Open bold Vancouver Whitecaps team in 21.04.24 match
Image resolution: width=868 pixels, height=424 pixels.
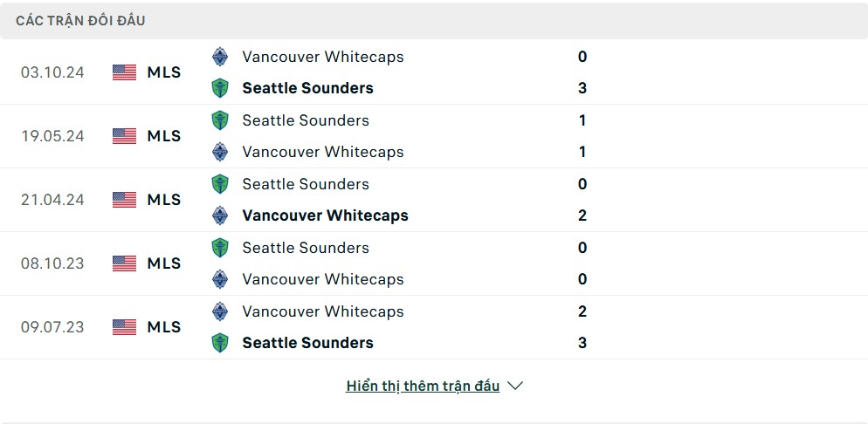[x=326, y=215]
